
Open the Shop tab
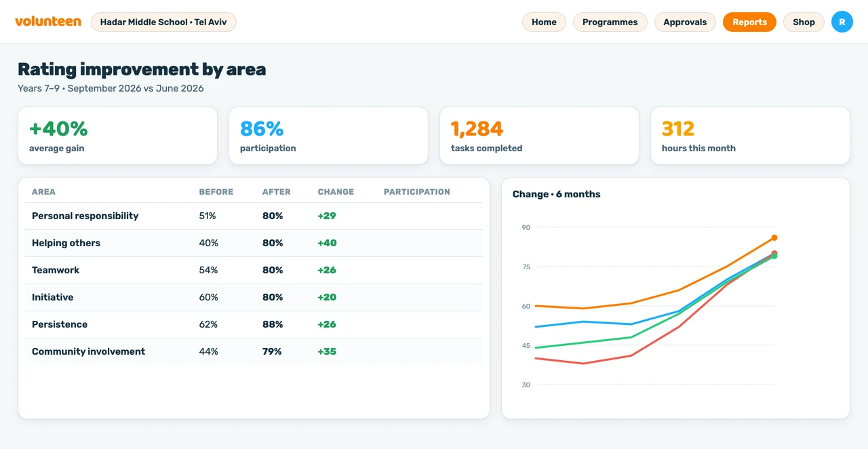(x=804, y=22)
